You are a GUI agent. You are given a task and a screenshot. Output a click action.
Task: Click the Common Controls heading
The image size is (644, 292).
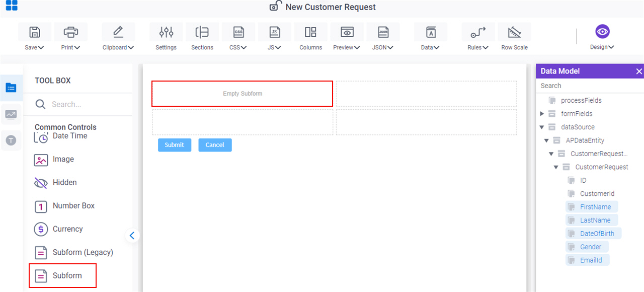point(65,127)
